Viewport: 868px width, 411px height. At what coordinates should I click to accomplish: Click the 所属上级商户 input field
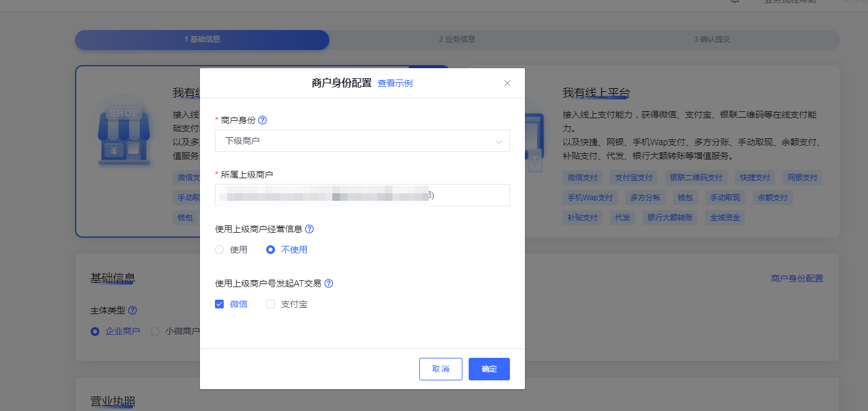pos(362,195)
